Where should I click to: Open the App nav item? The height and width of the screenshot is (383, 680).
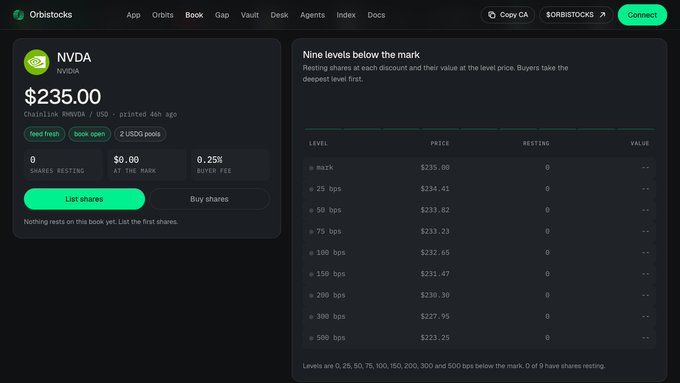point(133,15)
